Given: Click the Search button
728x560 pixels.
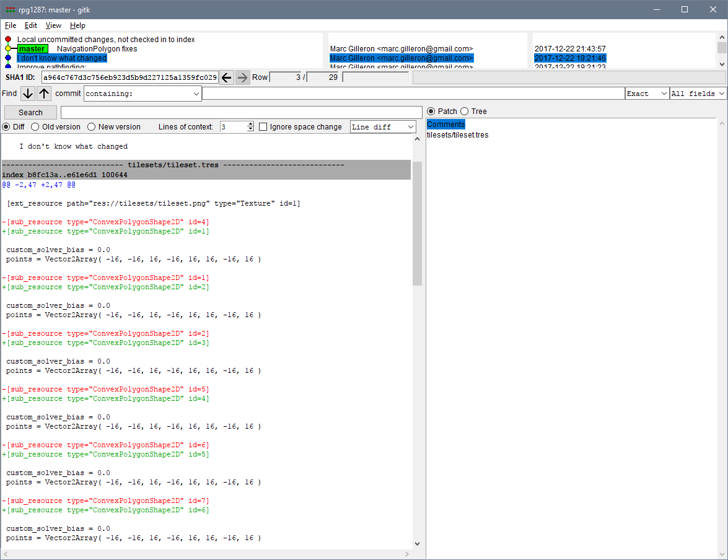Looking at the screenshot, I should [x=30, y=112].
